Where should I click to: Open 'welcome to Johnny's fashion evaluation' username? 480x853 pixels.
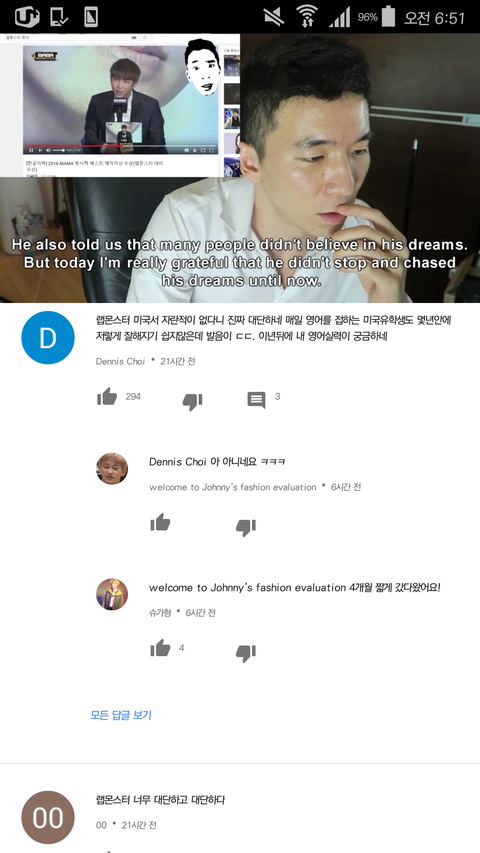click(232, 487)
